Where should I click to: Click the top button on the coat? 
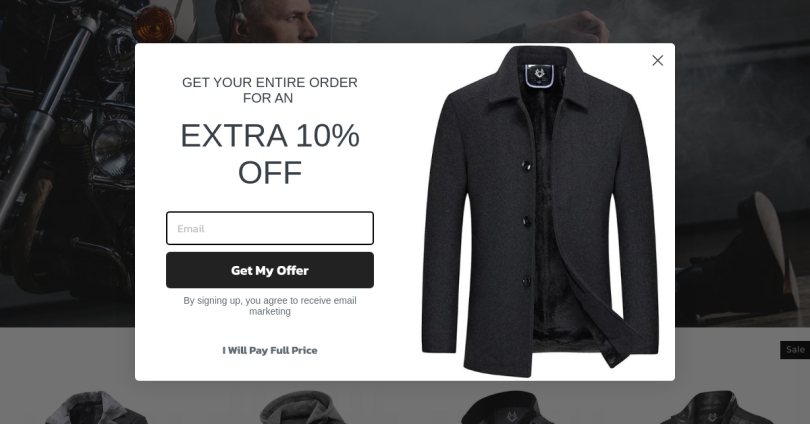(x=526, y=166)
